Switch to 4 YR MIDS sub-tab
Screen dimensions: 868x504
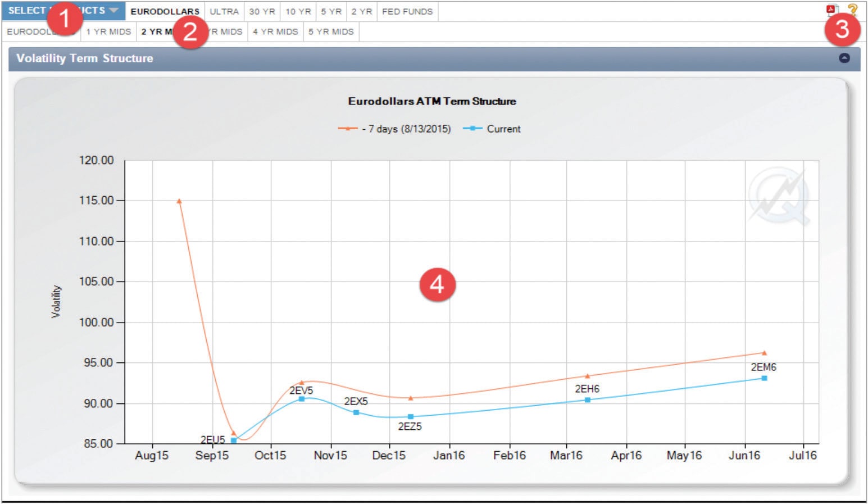(275, 31)
